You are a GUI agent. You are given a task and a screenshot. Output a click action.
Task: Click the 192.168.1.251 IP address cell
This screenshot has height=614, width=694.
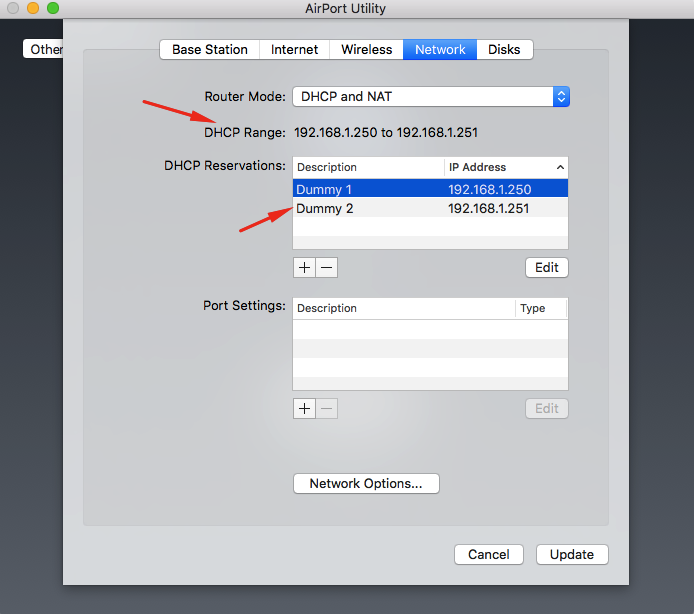489,208
